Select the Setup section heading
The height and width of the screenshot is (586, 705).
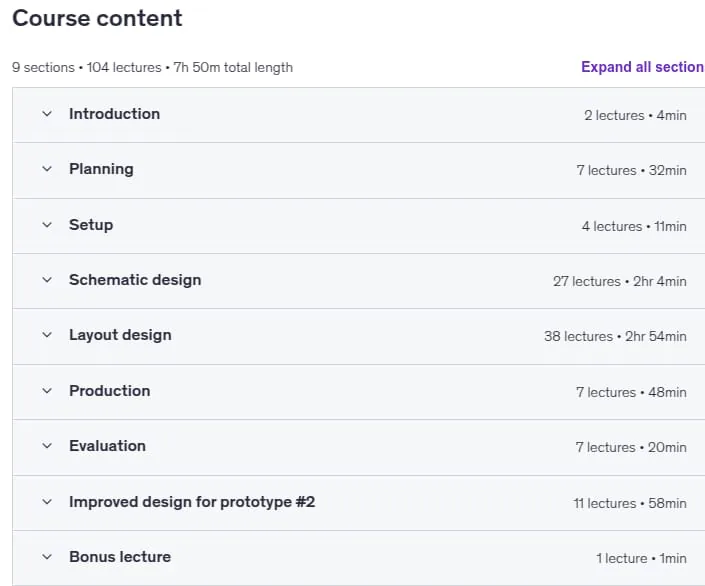click(91, 225)
